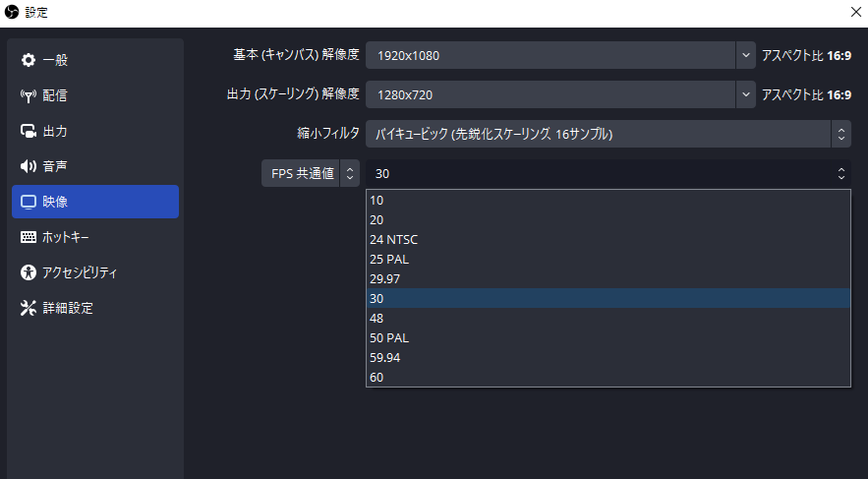Select 25 PAL frame rate option

[608, 259]
